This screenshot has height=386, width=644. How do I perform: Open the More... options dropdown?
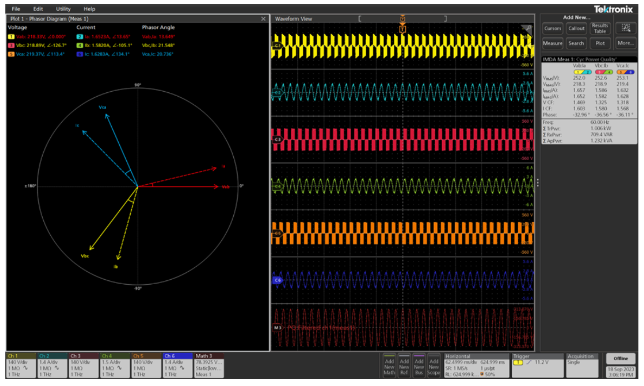coord(625,43)
